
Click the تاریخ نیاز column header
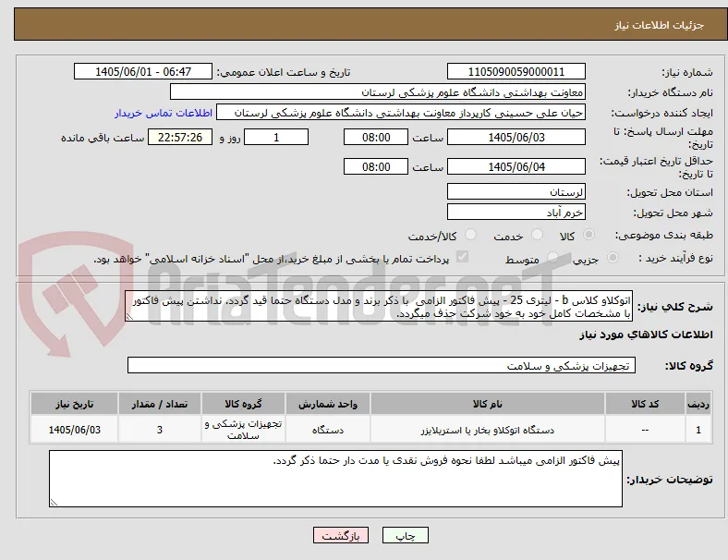[x=74, y=404]
